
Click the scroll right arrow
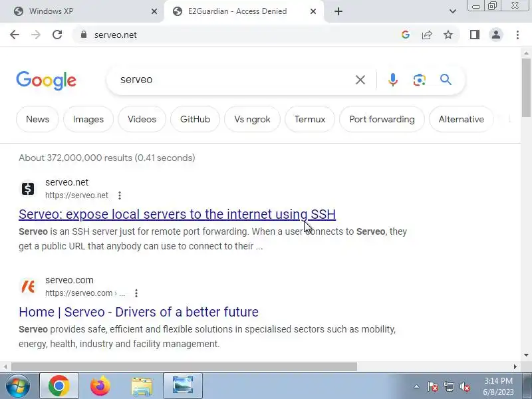coord(515,367)
